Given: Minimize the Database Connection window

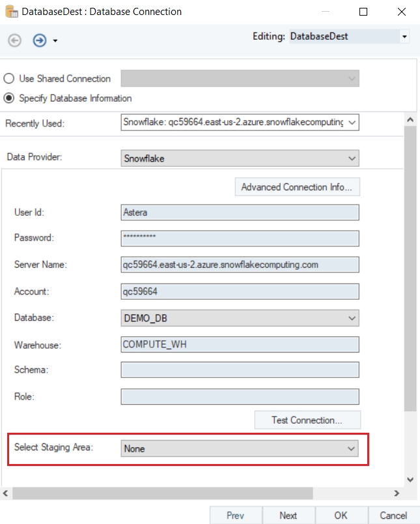Looking at the screenshot, I should 326,12.
